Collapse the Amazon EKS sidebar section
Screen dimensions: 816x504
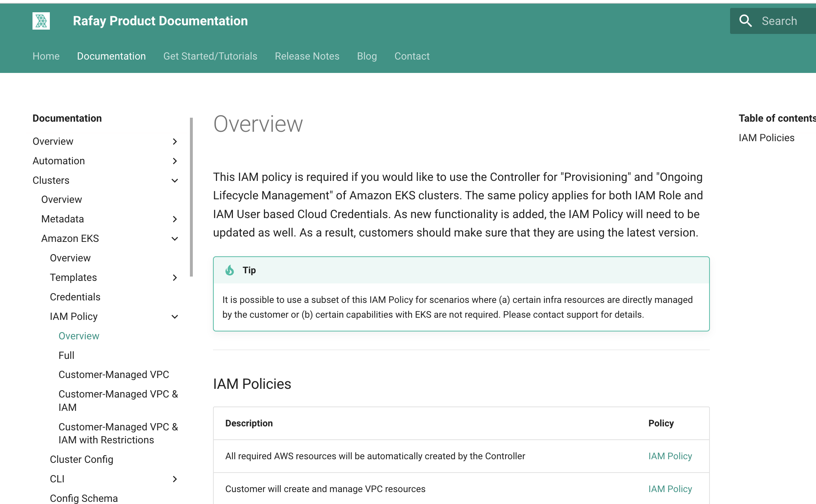pyautogui.click(x=175, y=238)
